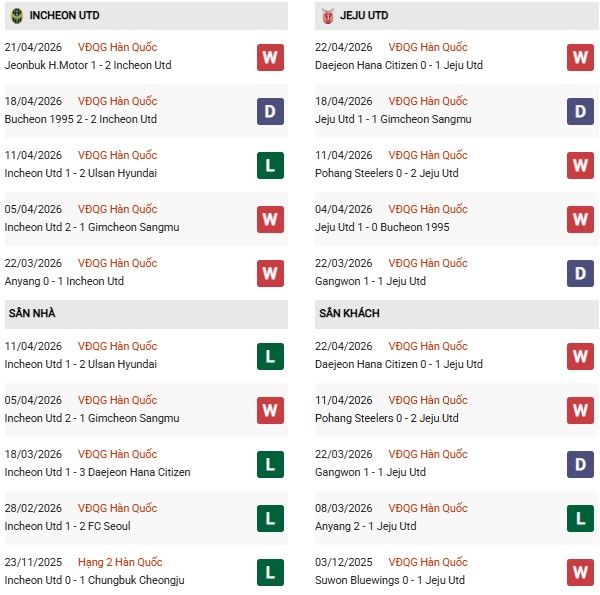Image resolution: width=600 pixels, height=595 pixels.
Task: Click the L badge beside Incheon Utd 1-2 FC Seoul
Action: tap(269, 518)
